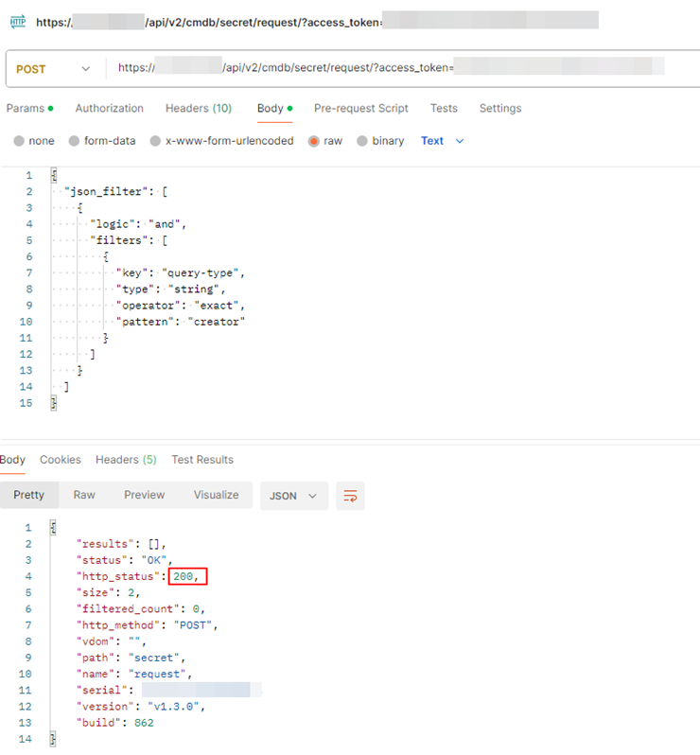The image size is (700, 755).
Task: Open the Headers (10) request tab
Action: click(x=199, y=109)
